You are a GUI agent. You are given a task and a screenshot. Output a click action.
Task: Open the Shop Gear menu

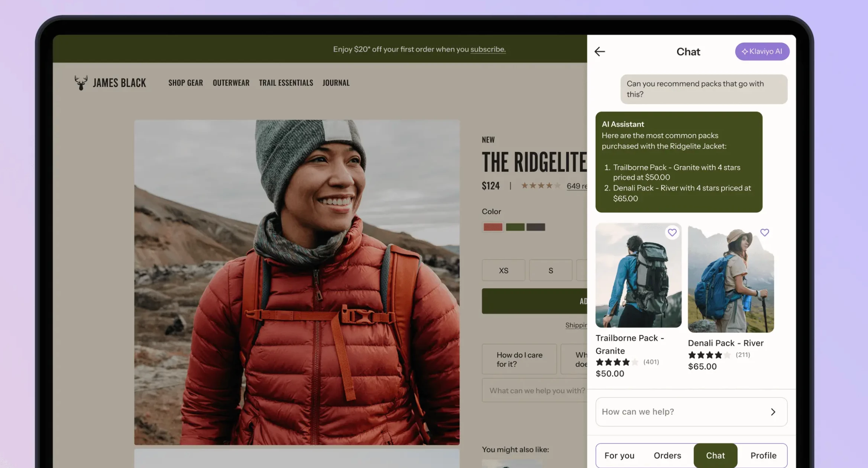pos(185,83)
